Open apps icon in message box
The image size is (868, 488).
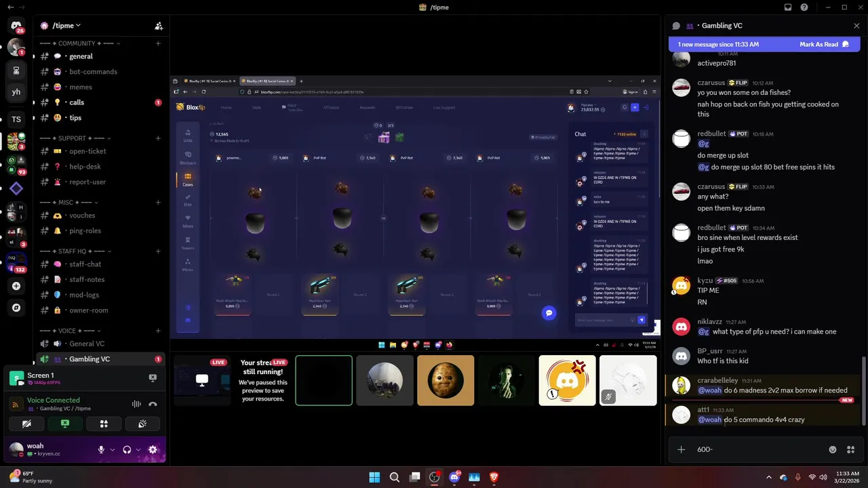pos(851,449)
